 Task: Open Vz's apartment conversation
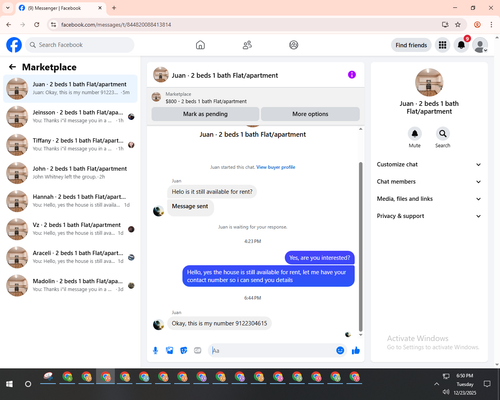click(70, 229)
